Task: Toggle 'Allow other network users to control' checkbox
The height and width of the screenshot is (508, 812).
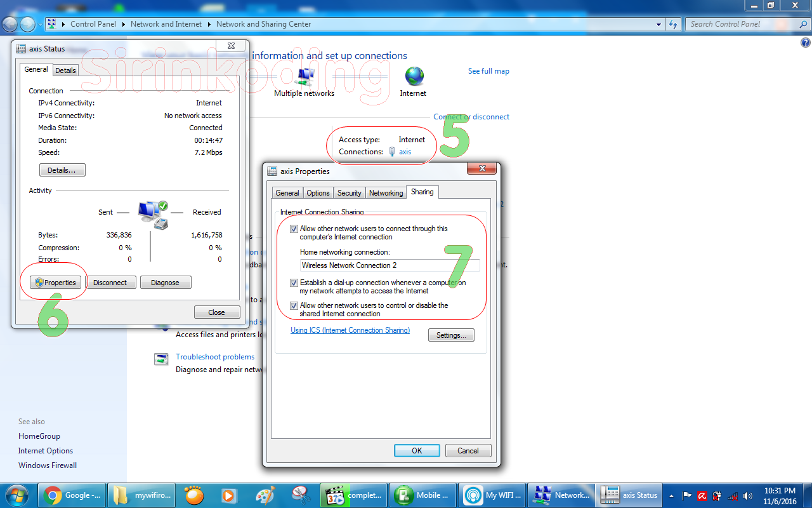Action: pos(294,306)
